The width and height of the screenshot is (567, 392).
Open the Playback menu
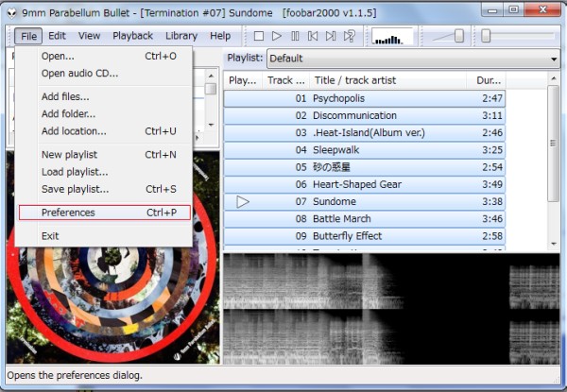coord(132,36)
